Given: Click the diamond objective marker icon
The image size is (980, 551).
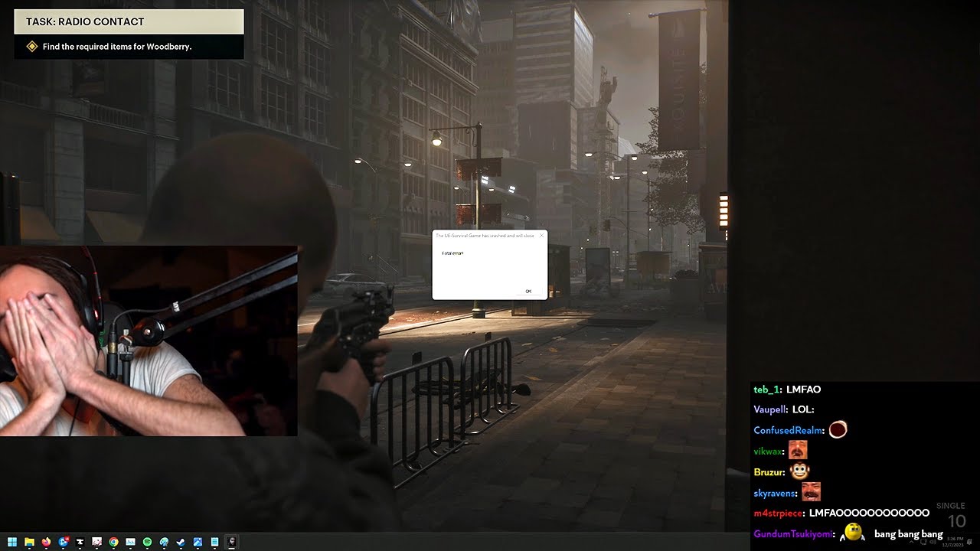Looking at the screenshot, I should (x=32, y=47).
